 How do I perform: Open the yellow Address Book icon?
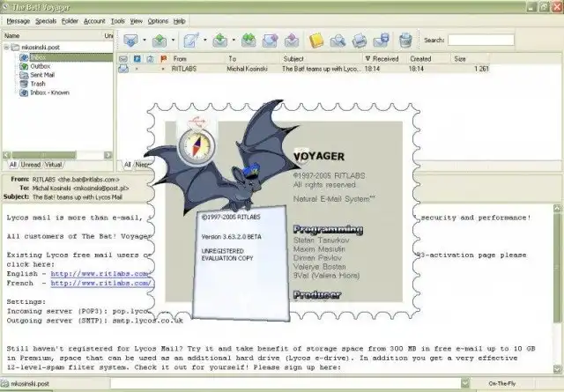click(316, 41)
